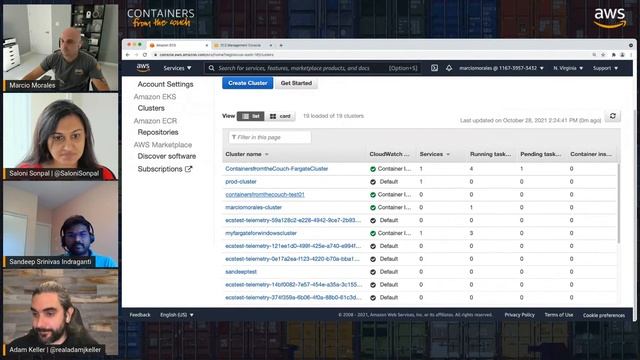Click the cluster table vertical scrollbar

pyautogui.click(x=619, y=203)
